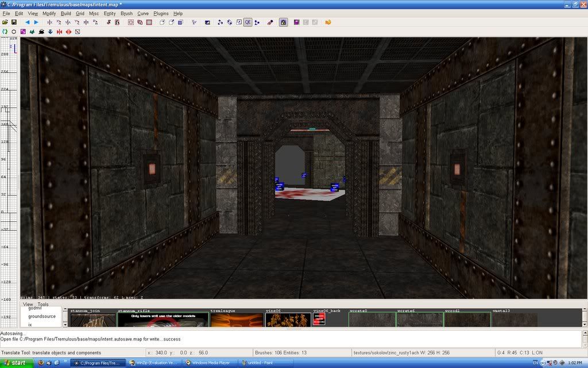Click the magenta caulk selection icon
This screenshot has height=368, width=588.
pos(23,32)
